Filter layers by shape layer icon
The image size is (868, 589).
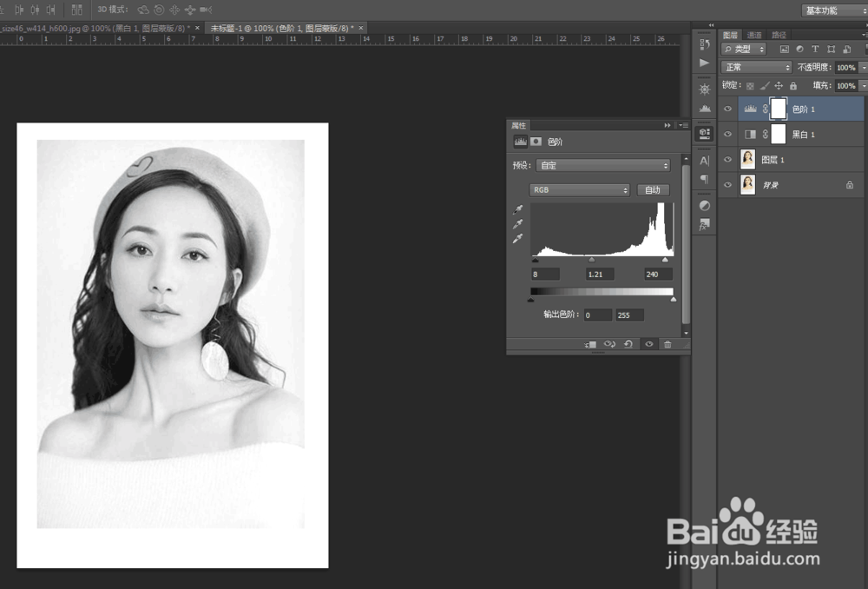point(831,50)
